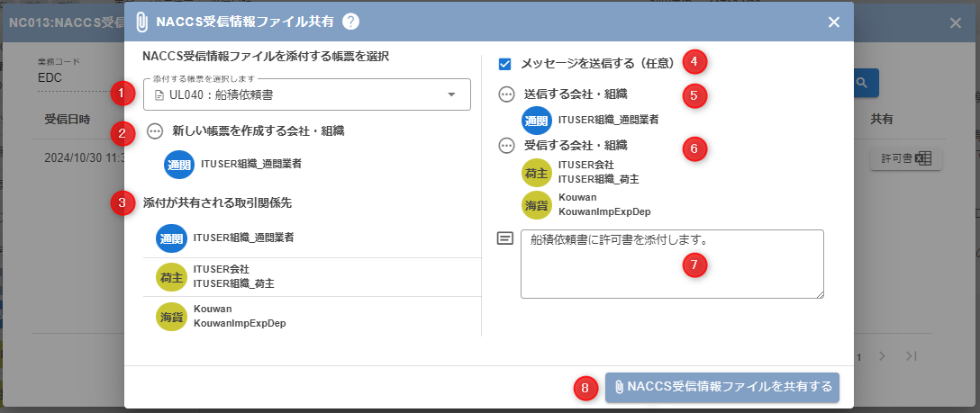Click the 通関 avatar under 送信する会社・組織
980x413 pixels.
coord(537,119)
